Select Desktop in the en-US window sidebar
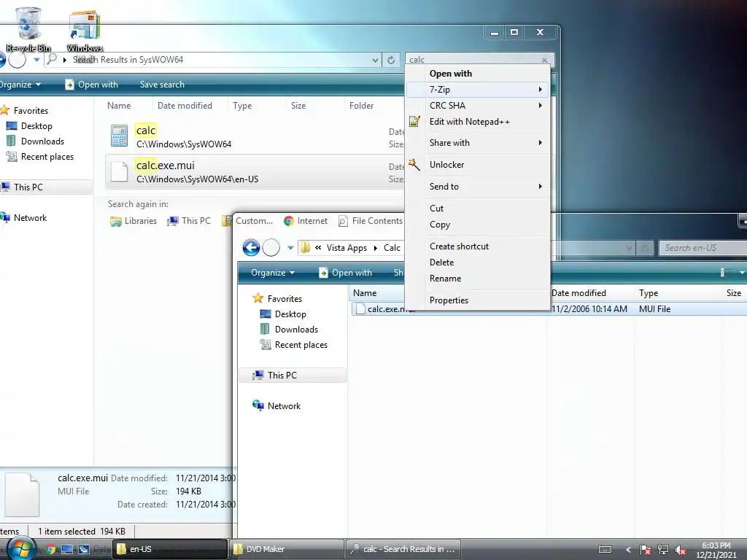The height and width of the screenshot is (560, 747). (x=284, y=314)
